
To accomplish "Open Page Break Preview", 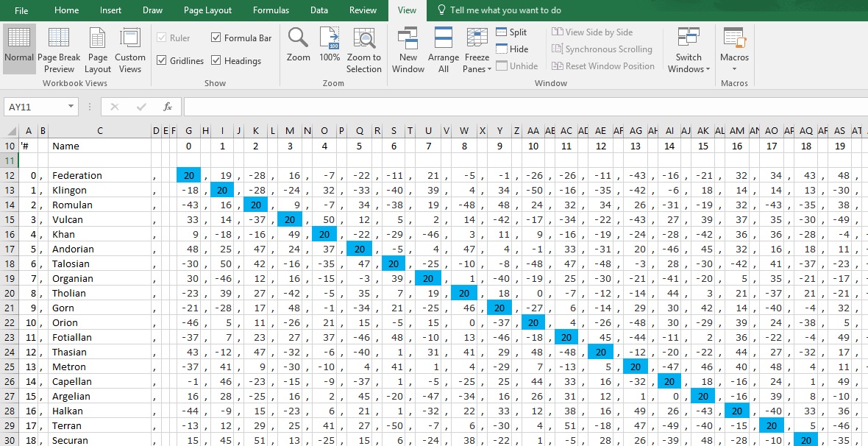I will (60, 49).
